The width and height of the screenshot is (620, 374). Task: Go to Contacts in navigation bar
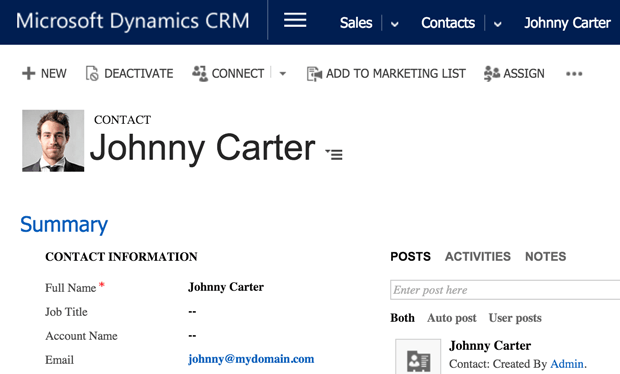[448, 23]
